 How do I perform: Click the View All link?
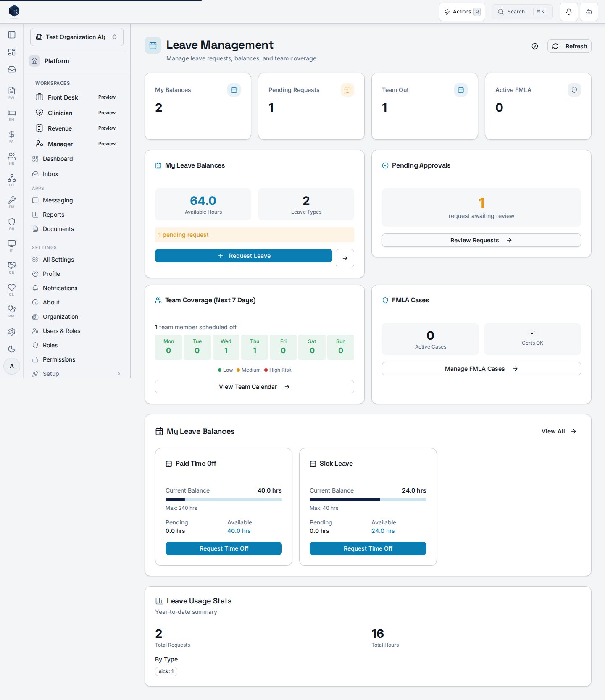coord(559,431)
